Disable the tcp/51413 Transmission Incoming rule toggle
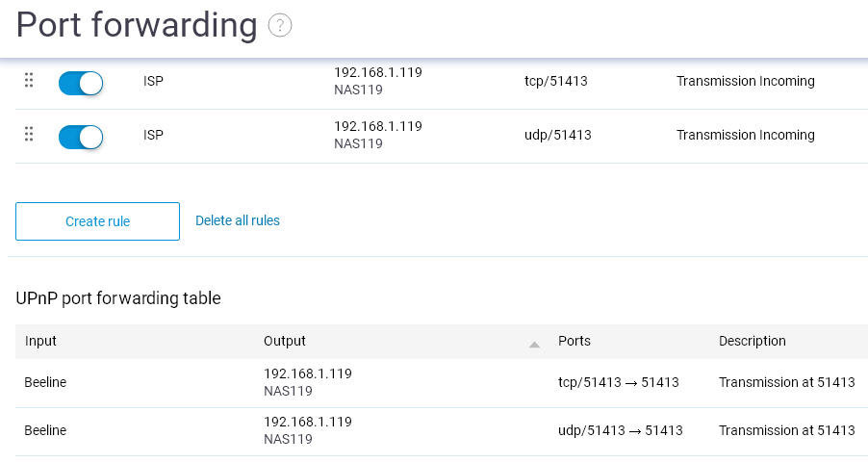The width and height of the screenshot is (868, 463). click(81, 84)
